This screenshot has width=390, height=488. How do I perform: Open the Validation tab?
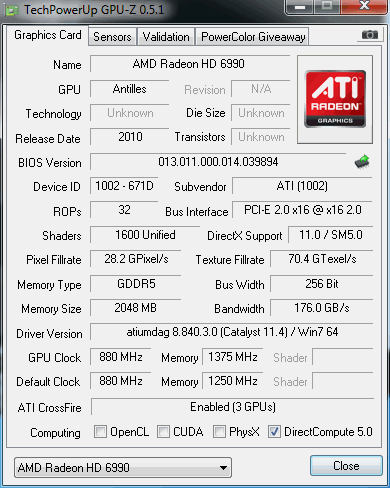click(x=166, y=37)
